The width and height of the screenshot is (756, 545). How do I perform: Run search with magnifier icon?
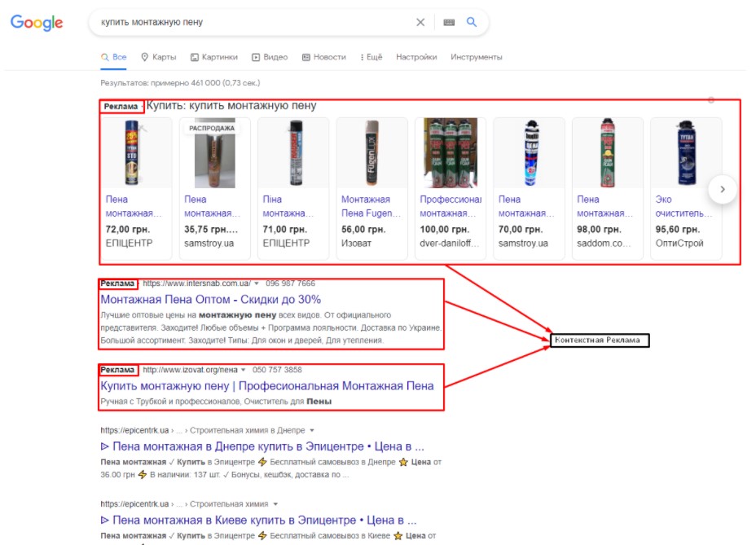472,22
